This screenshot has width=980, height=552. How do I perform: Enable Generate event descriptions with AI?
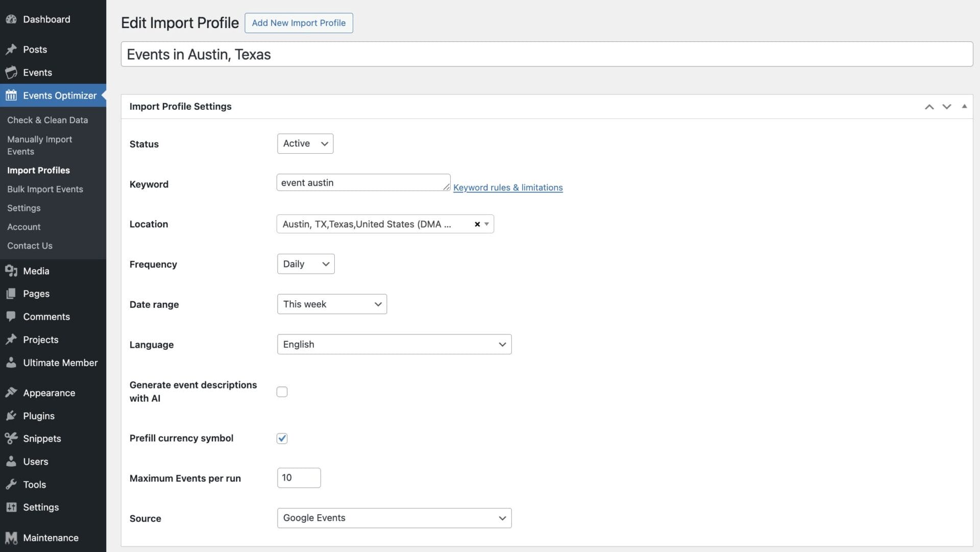[282, 392]
